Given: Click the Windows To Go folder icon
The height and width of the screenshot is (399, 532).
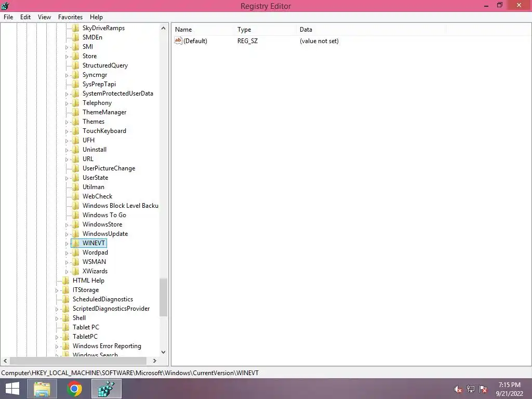Looking at the screenshot, I should coord(76,215).
